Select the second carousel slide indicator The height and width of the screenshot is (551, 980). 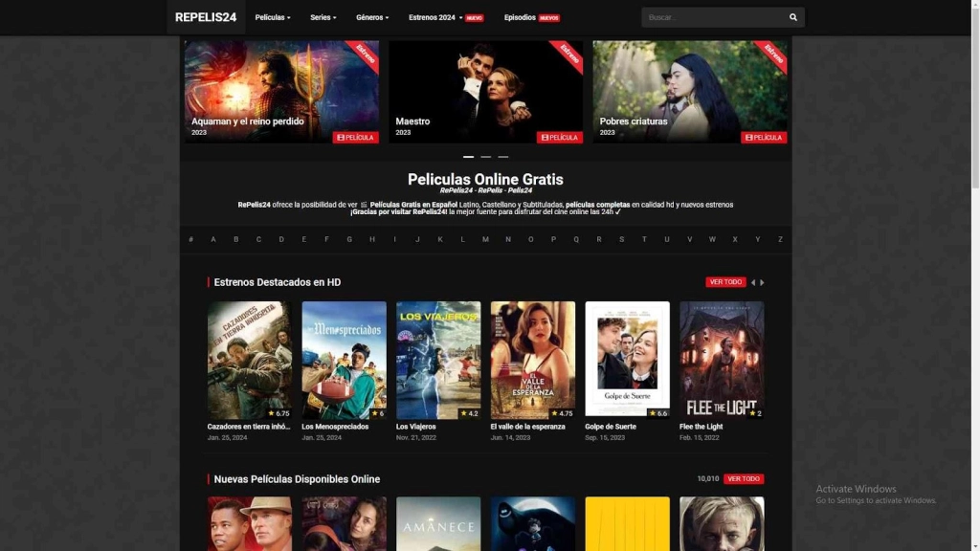point(485,157)
